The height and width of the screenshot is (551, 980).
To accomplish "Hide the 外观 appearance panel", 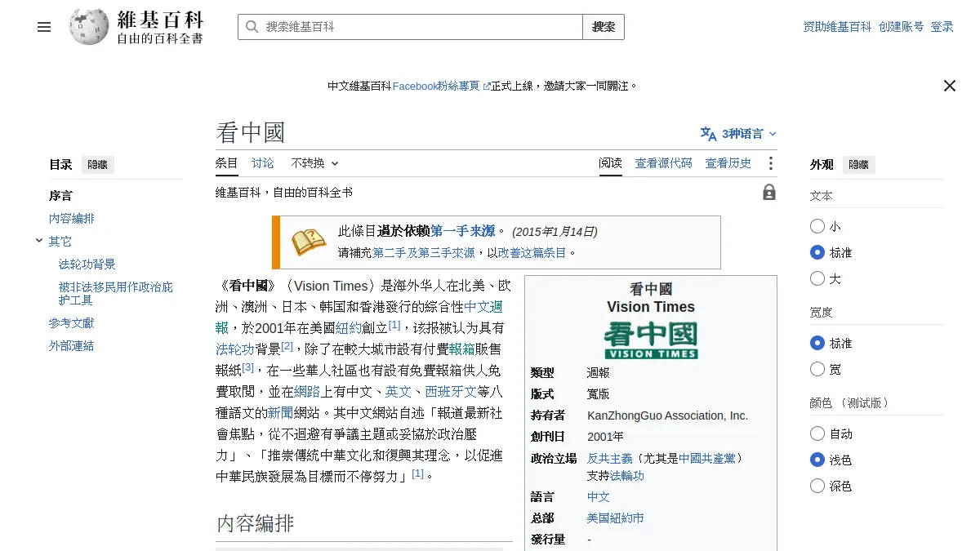I will pyautogui.click(x=858, y=164).
